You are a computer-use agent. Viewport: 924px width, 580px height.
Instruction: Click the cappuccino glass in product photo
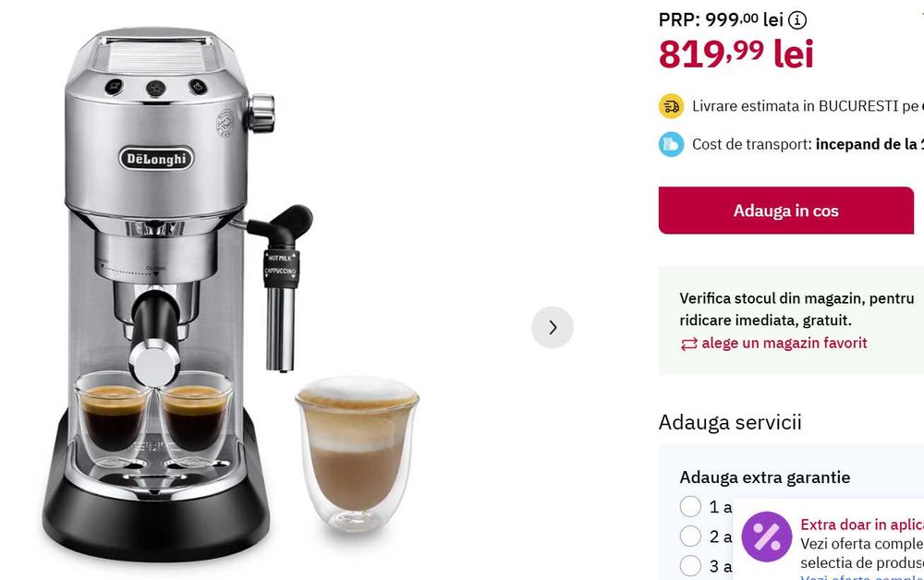[357, 453]
